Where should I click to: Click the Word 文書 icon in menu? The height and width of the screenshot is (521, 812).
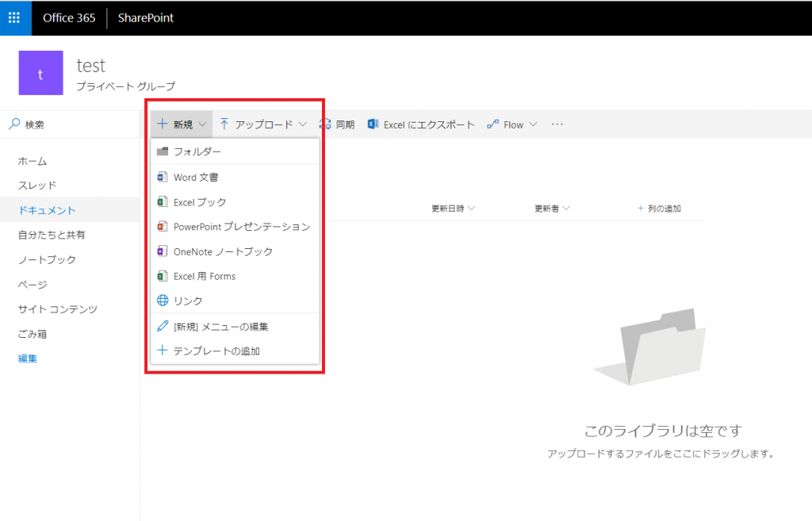pyautogui.click(x=162, y=177)
